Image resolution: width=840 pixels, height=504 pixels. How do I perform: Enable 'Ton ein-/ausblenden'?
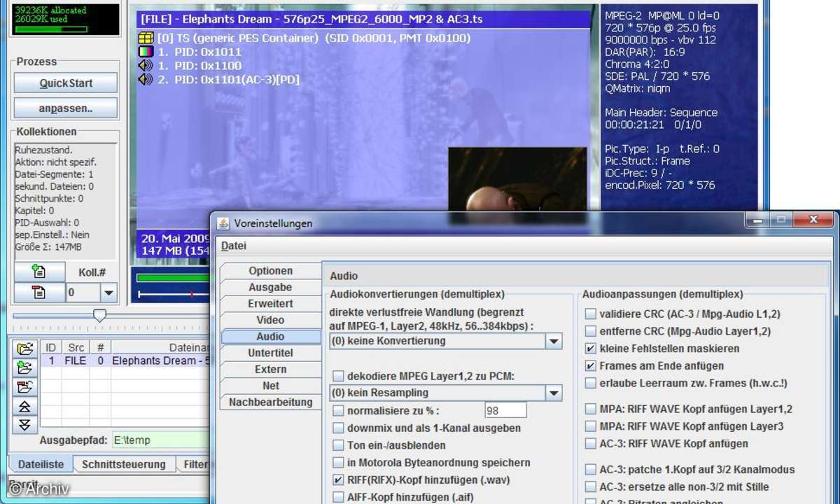click(x=338, y=445)
